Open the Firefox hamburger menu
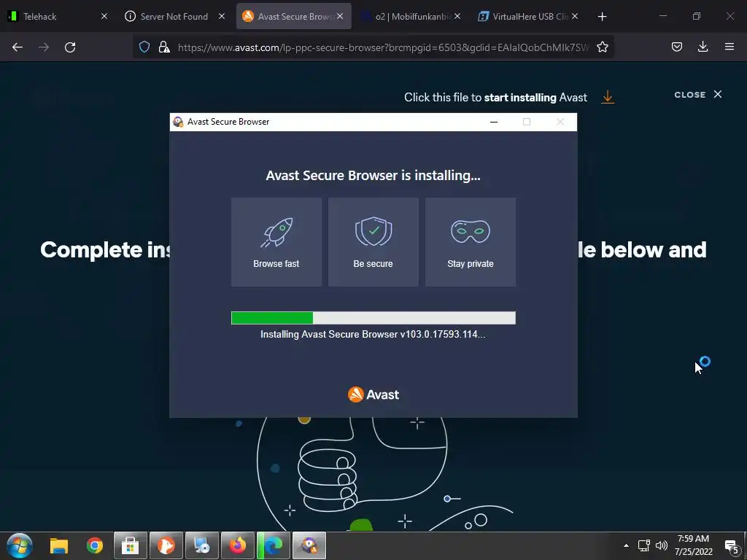Screen dimensions: 747x560 coord(729,47)
